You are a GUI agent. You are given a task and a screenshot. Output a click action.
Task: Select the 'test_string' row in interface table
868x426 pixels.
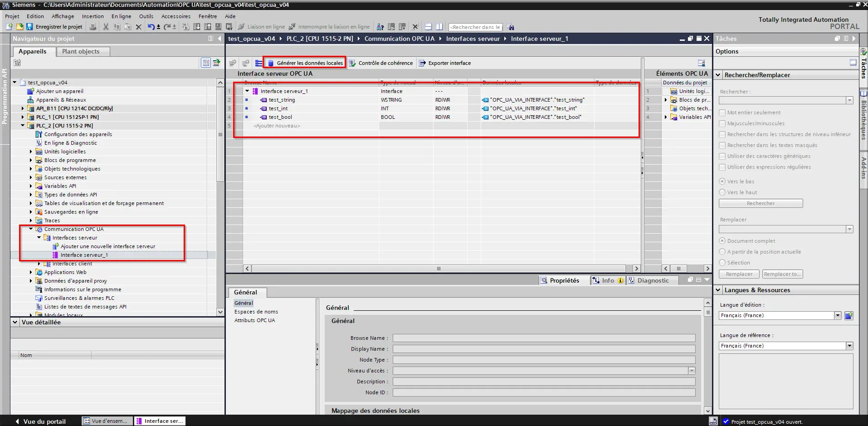pos(433,100)
